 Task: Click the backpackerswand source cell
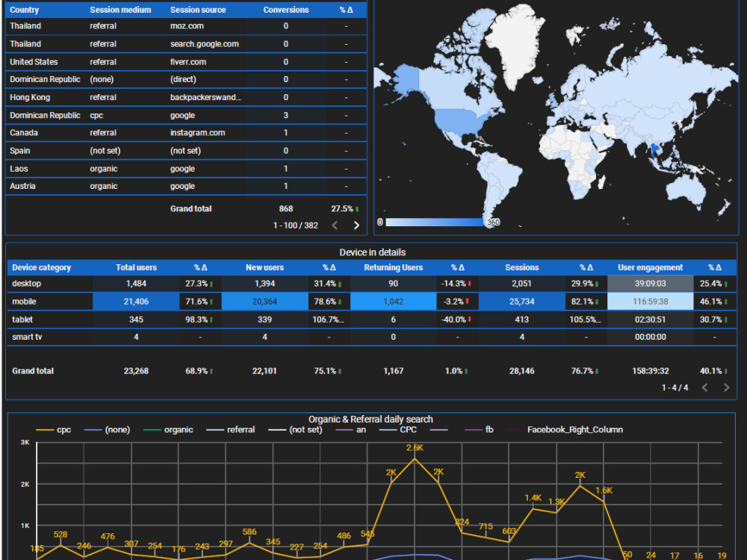point(206,97)
